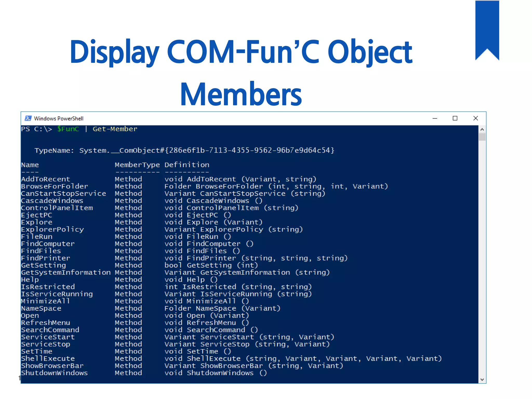
Task: Click the ControlPanelItem name entry
Action: [x=57, y=208]
